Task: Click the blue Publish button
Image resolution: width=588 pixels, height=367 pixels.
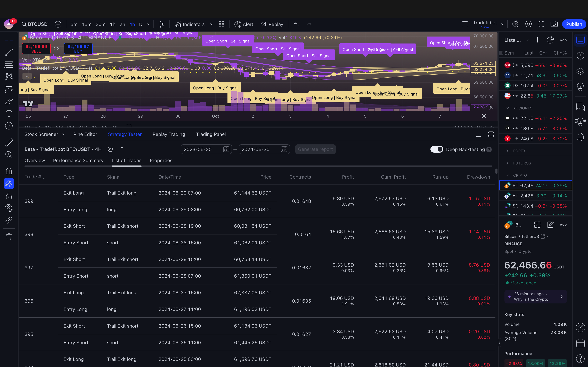Action: pyautogui.click(x=574, y=24)
